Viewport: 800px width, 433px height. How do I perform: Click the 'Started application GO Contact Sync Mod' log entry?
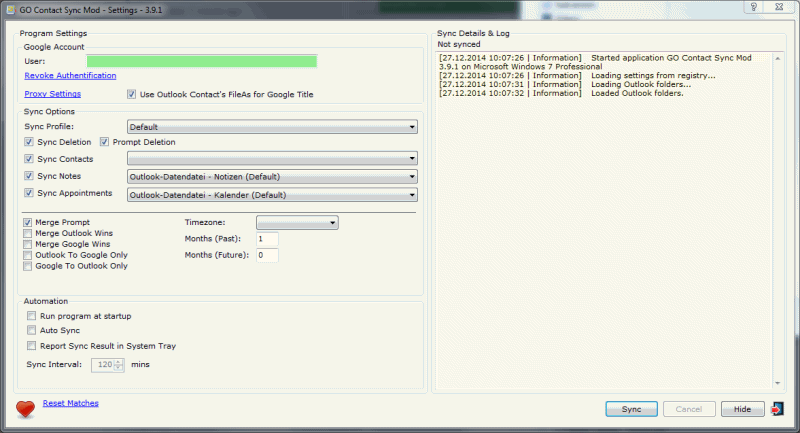(x=671, y=58)
